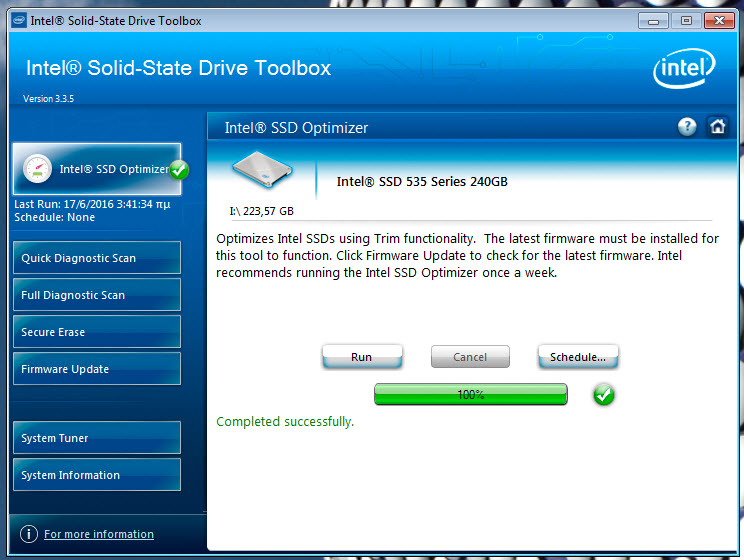The image size is (744, 560).
Task: Click the Toolbox title bar app icon
Action: coord(19,20)
